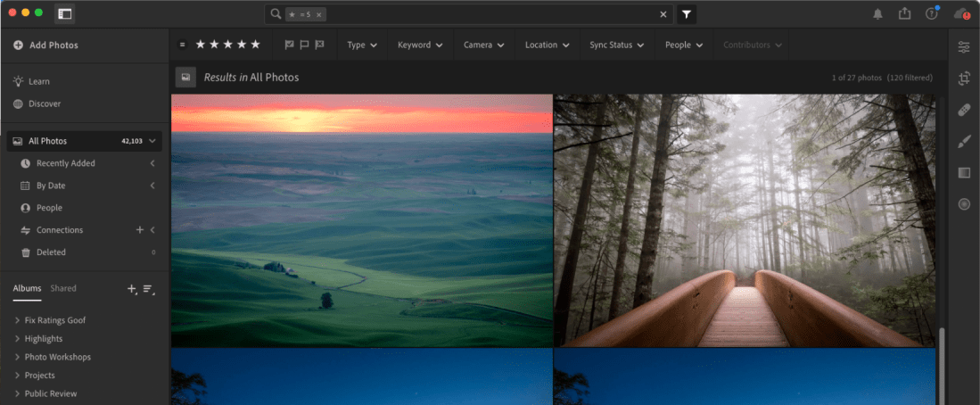This screenshot has width=980, height=405.
Task: Open the Camera filter dropdown
Action: click(x=483, y=45)
